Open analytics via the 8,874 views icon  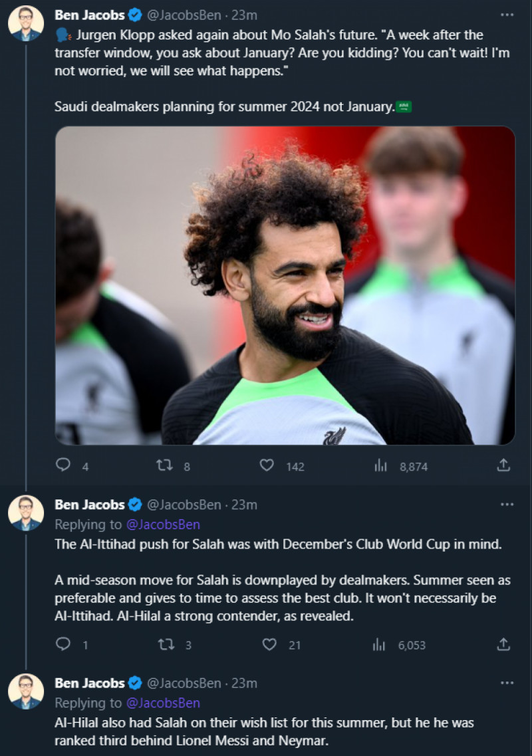(x=380, y=466)
